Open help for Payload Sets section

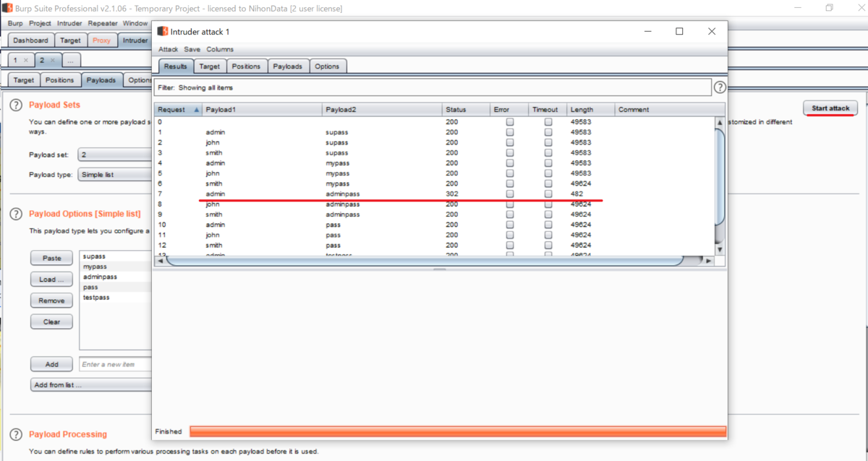coord(16,105)
